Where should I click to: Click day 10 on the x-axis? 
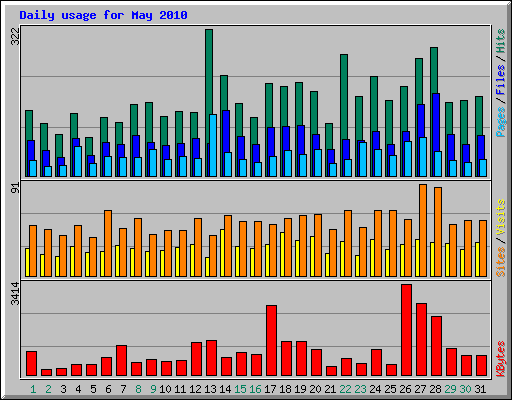165,389
